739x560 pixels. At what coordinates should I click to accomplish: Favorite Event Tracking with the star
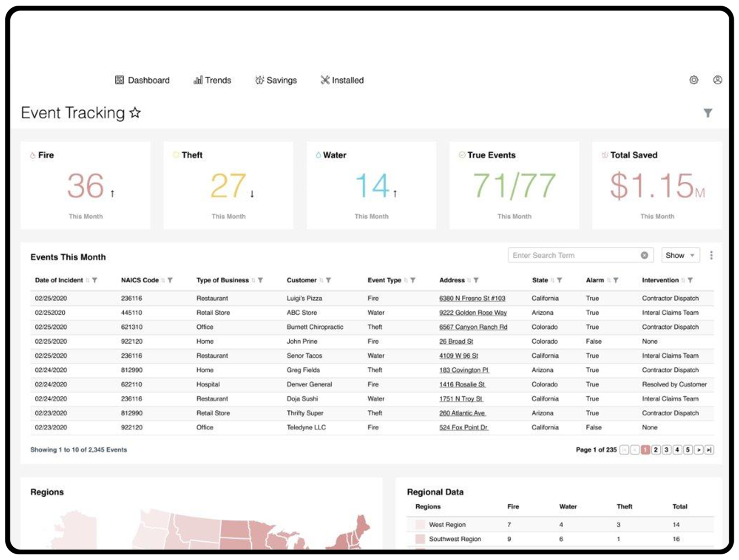(135, 112)
